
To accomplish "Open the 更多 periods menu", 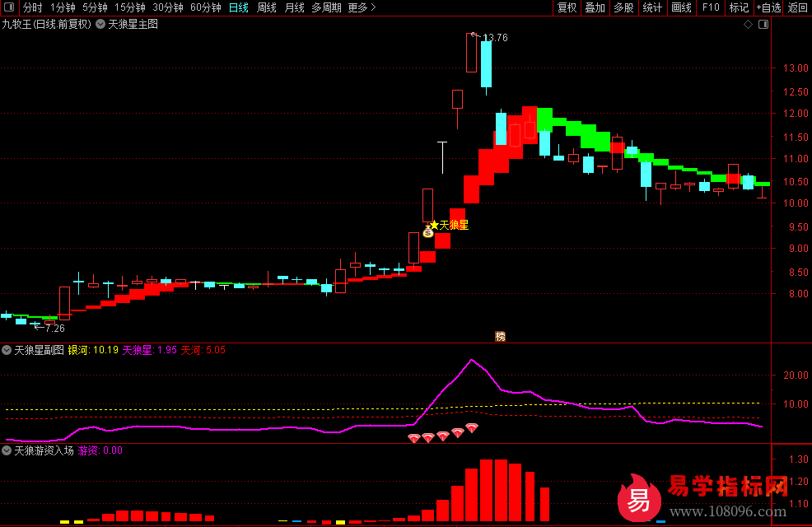I will [x=362, y=7].
